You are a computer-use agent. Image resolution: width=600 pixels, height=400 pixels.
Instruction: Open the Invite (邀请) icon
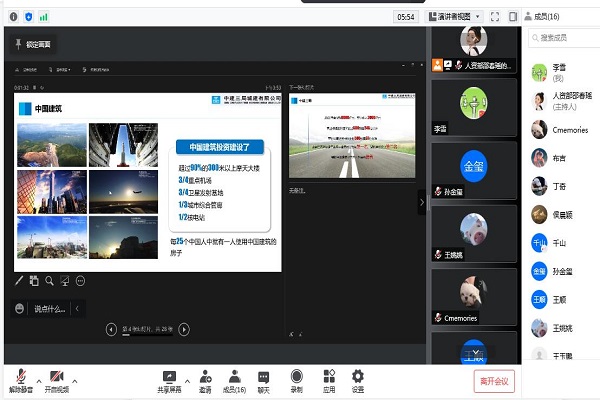point(205,378)
